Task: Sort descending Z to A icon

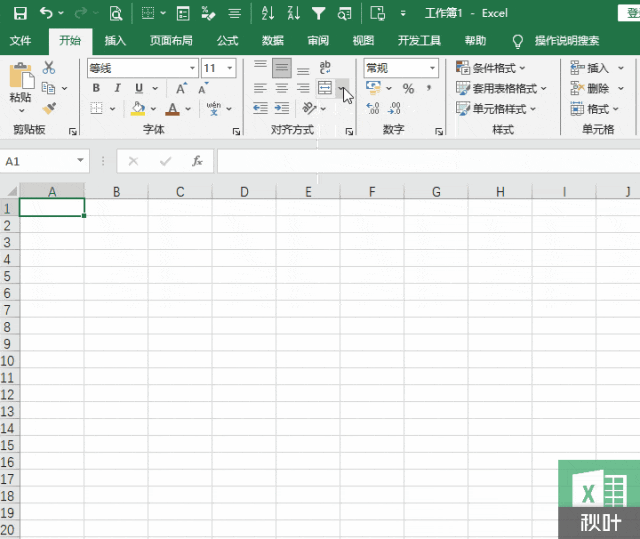Action: [x=293, y=13]
